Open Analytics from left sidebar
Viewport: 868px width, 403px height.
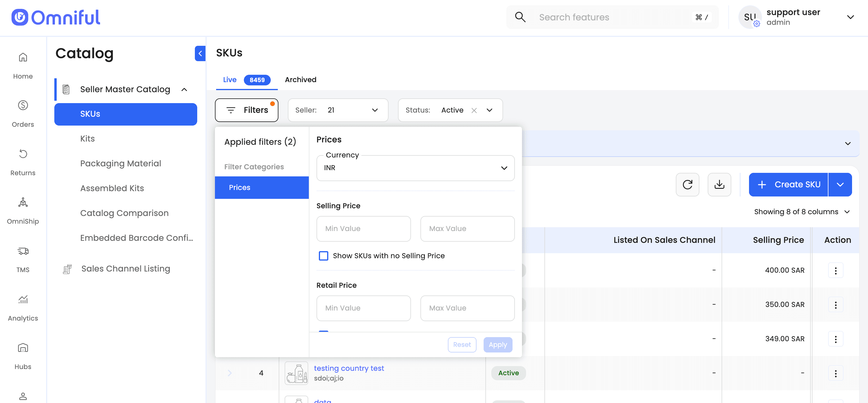(22, 300)
